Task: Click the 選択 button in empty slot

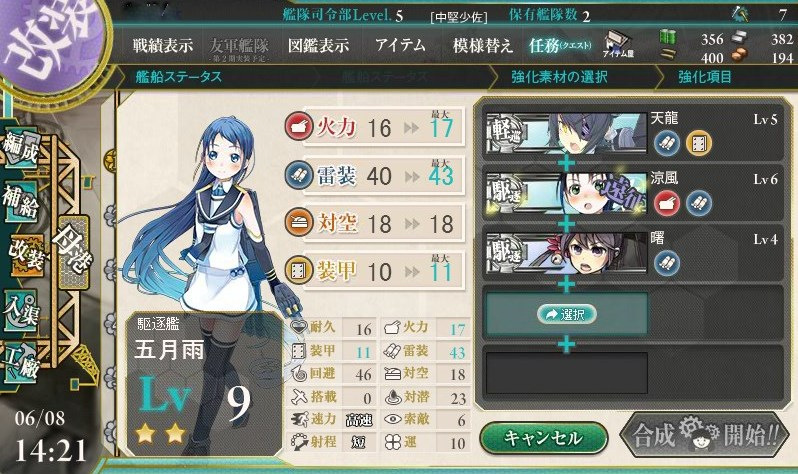Action: click(x=566, y=315)
